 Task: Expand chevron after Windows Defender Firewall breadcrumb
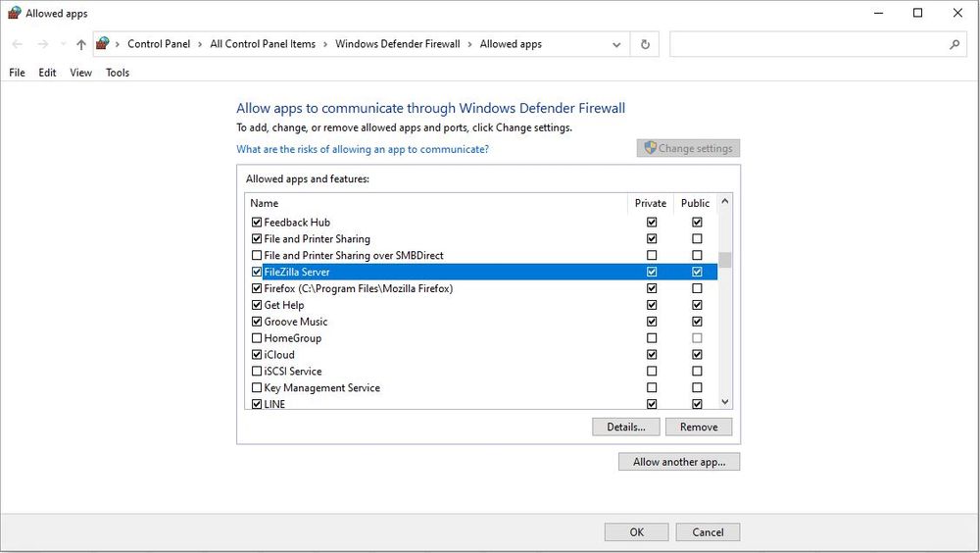point(469,44)
